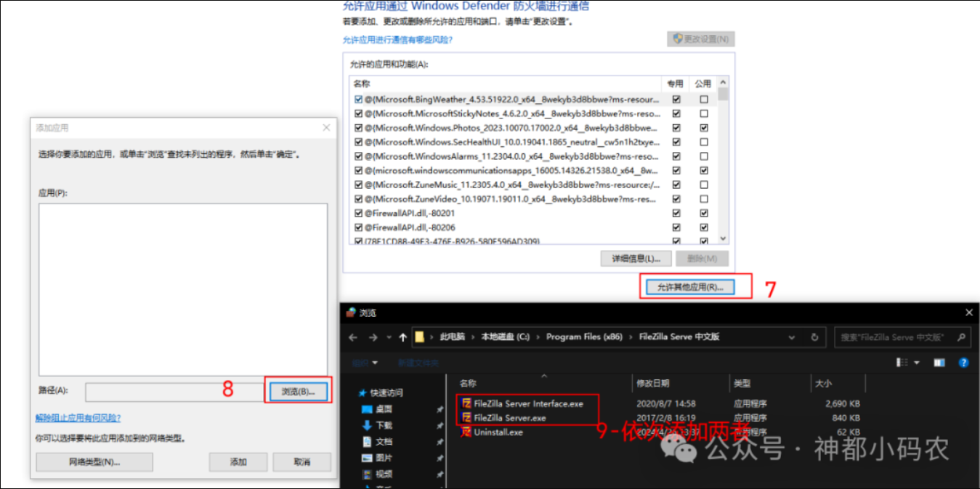Click the 专用 column header

676,84
